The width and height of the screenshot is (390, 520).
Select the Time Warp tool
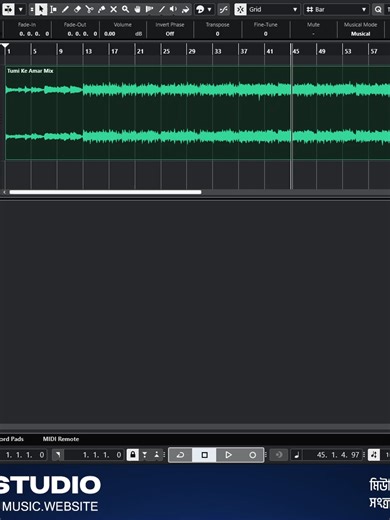(x=149, y=9)
